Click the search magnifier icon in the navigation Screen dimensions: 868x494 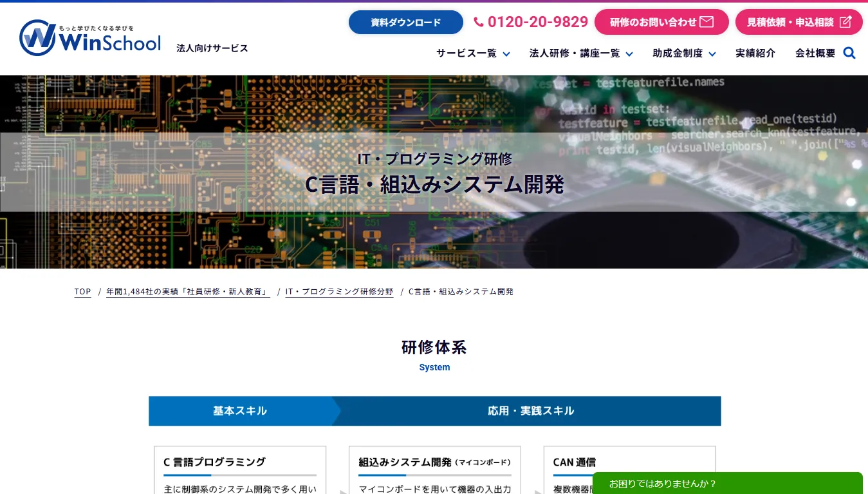[x=849, y=53]
